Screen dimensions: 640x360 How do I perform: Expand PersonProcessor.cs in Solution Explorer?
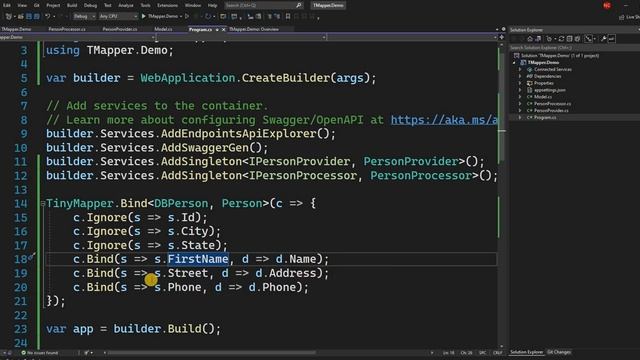point(520,104)
